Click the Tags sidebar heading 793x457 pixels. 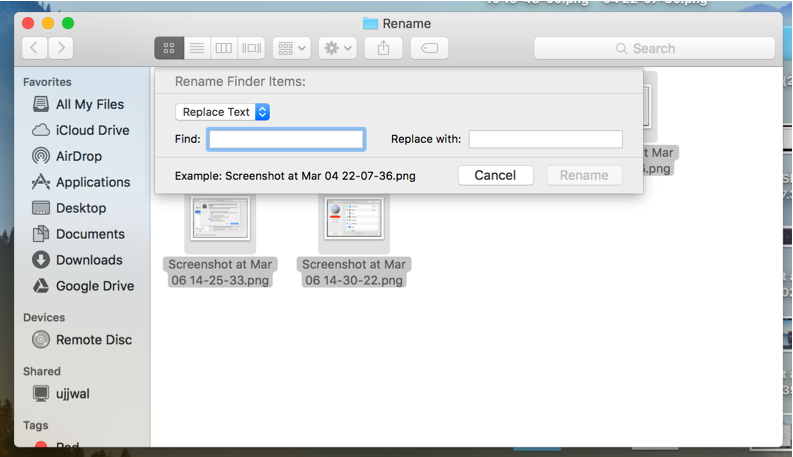click(x=35, y=425)
